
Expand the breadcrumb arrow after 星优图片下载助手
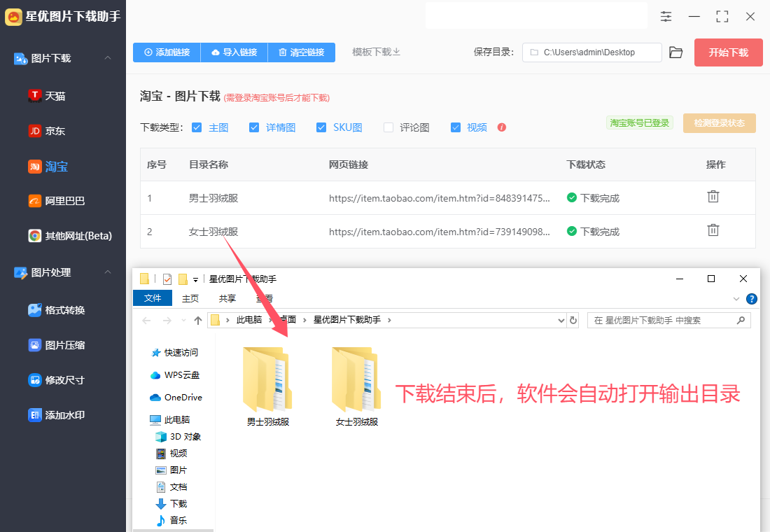tap(389, 321)
